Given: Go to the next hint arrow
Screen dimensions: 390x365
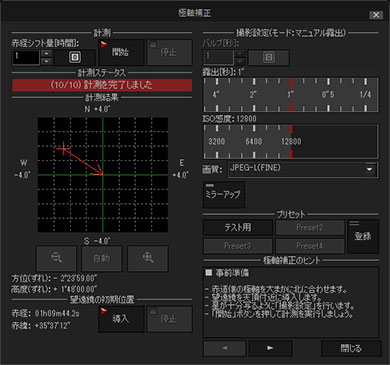Looking at the screenshot, I should pyautogui.click(x=270, y=348).
